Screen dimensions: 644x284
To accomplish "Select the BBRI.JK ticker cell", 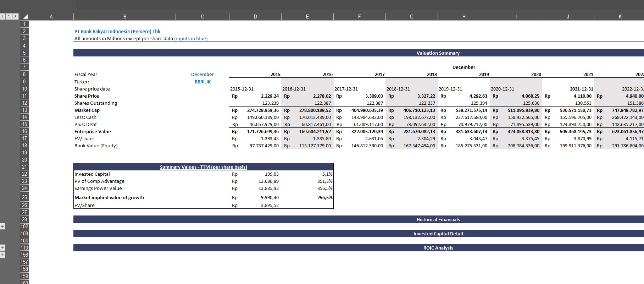I will 202,82.
